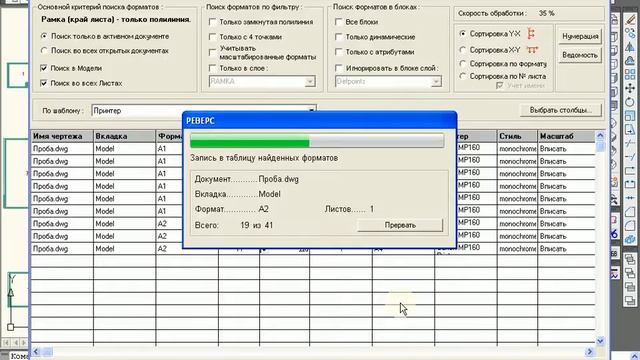Select the Scale tool
This screenshot has height=360, width=640.
(630, 117)
